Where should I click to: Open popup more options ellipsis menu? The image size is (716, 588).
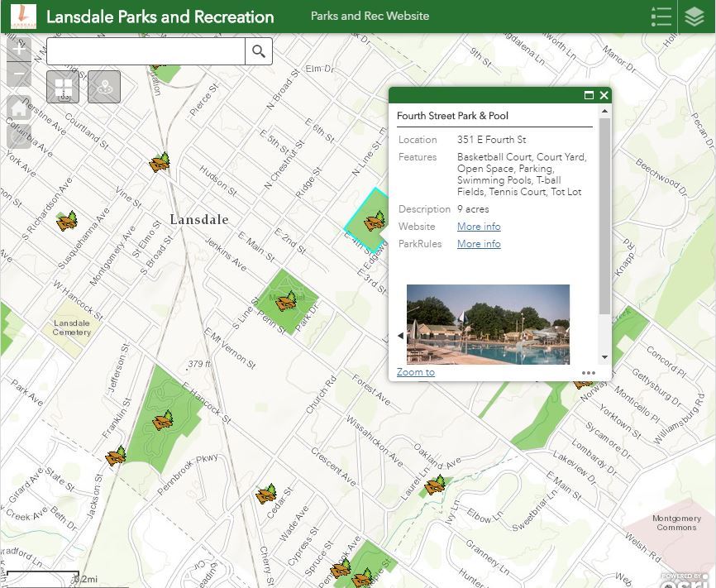(x=589, y=373)
